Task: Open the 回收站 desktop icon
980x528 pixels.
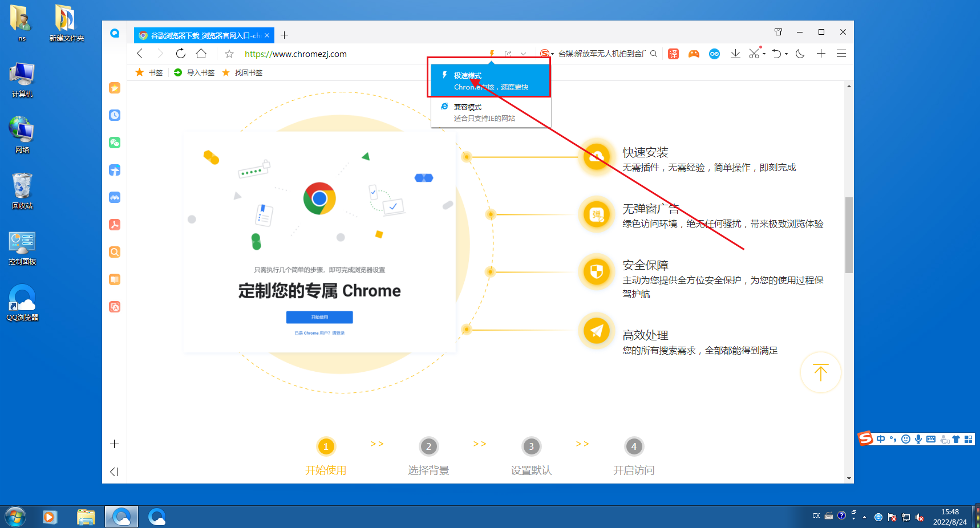Action: 22,191
